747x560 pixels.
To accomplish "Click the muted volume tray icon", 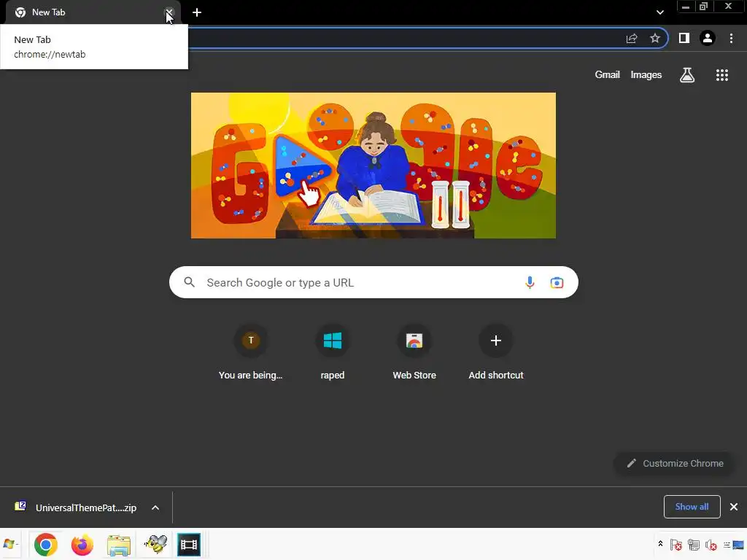I will (x=711, y=545).
